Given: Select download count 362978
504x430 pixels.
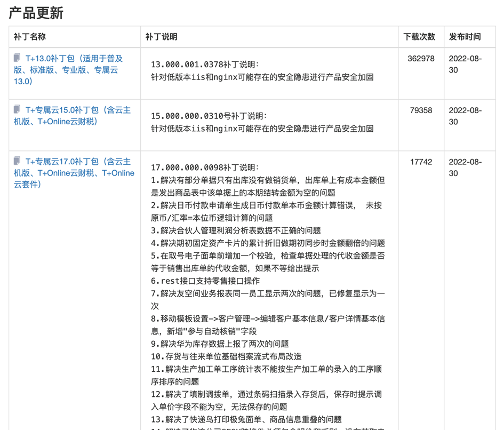Looking at the screenshot, I should point(421,59).
